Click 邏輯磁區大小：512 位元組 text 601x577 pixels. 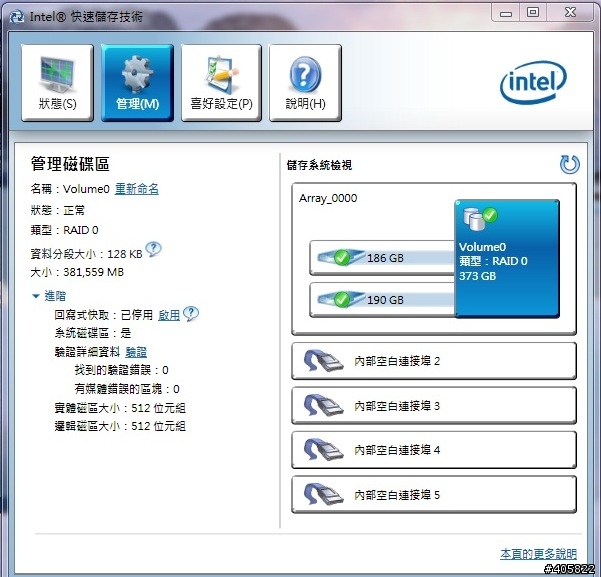(x=120, y=426)
